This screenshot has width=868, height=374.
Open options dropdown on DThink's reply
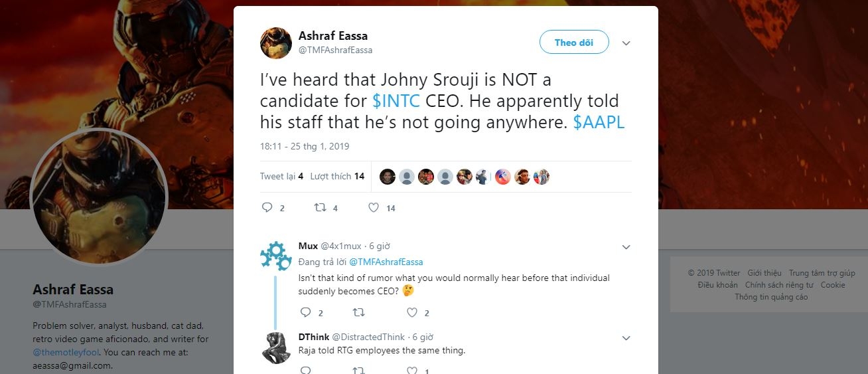pos(625,338)
